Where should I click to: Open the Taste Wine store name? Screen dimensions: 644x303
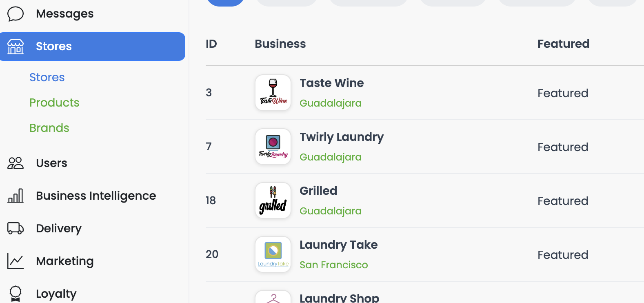pos(332,83)
